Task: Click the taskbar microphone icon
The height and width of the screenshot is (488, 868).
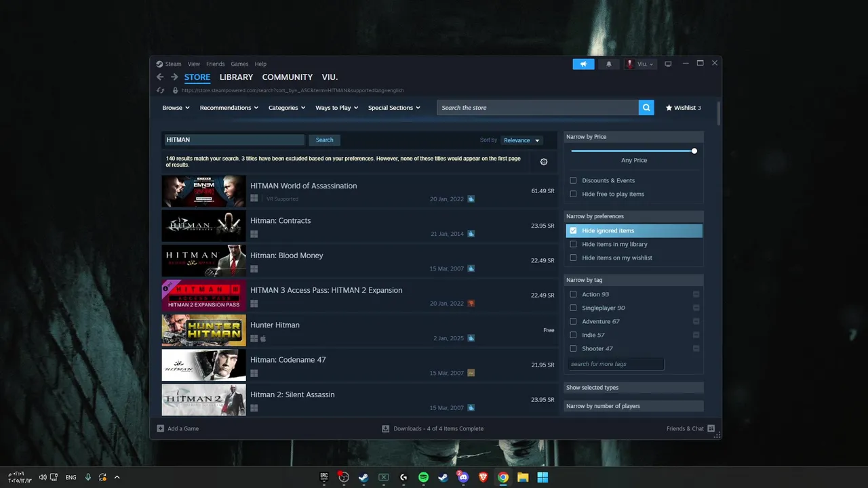Action: (88, 477)
